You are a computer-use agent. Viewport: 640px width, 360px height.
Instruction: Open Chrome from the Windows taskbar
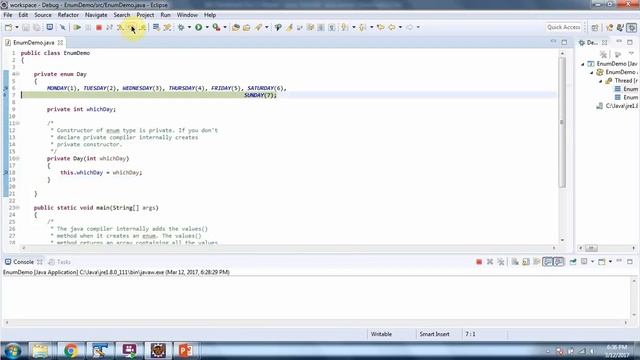point(70,350)
